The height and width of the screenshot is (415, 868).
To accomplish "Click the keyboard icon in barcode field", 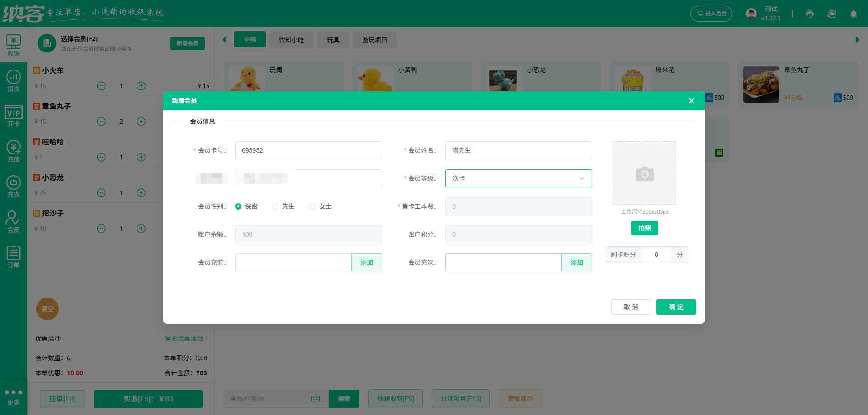I will (315, 399).
